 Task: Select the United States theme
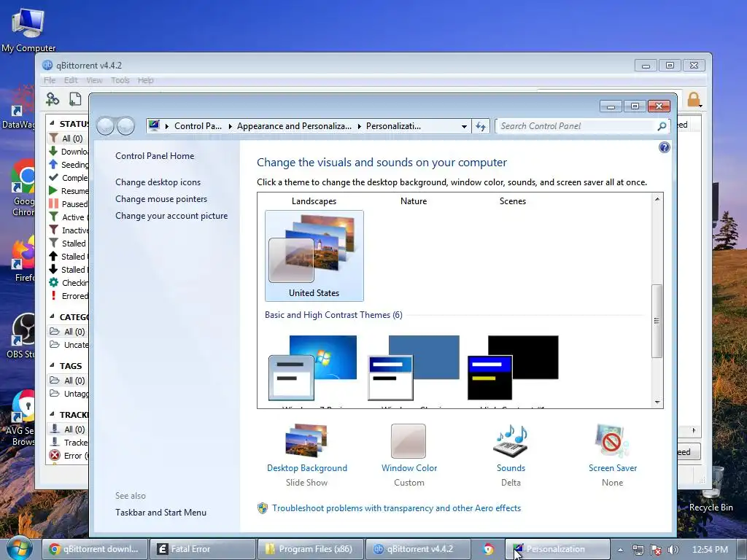pyautogui.click(x=314, y=256)
